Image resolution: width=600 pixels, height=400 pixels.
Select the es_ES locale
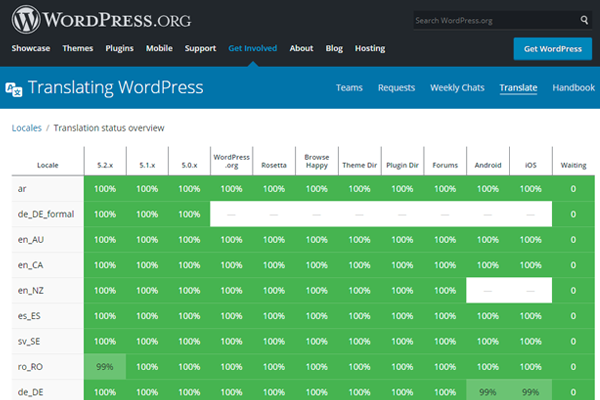coord(29,316)
